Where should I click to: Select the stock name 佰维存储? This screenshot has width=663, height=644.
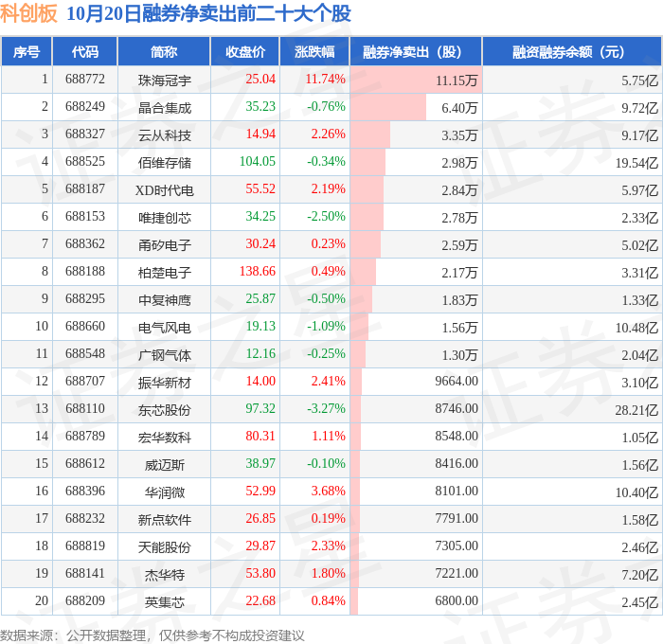click(165, 163)
